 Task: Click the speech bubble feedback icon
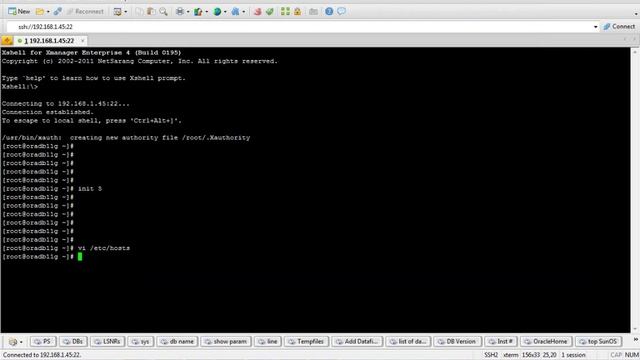(x=341, y=11)
